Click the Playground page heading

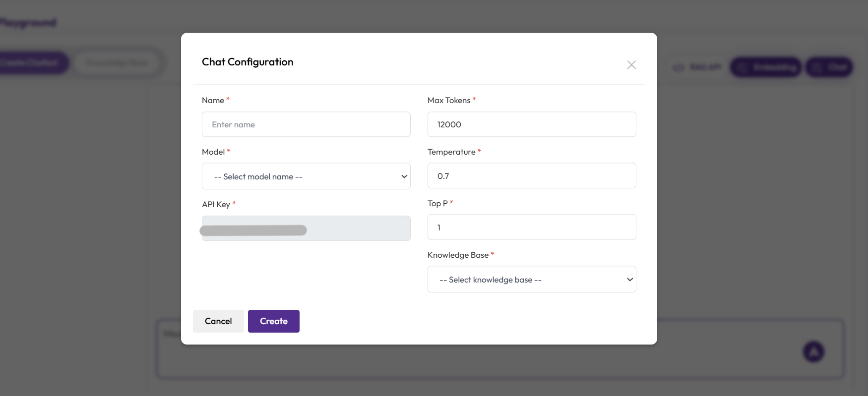(28, 23)
